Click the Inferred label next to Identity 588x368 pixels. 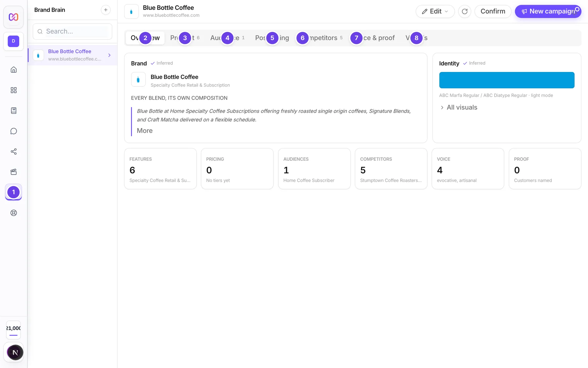click(477, 63)
